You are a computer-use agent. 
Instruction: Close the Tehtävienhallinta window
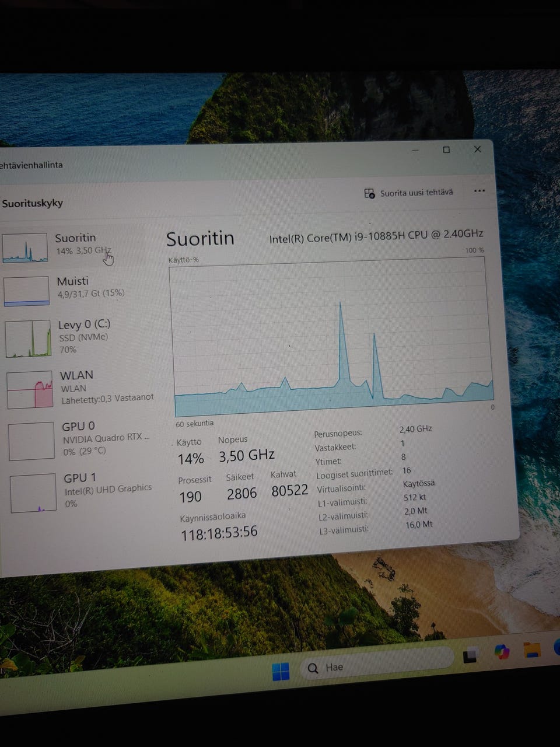tap(477, 149)
